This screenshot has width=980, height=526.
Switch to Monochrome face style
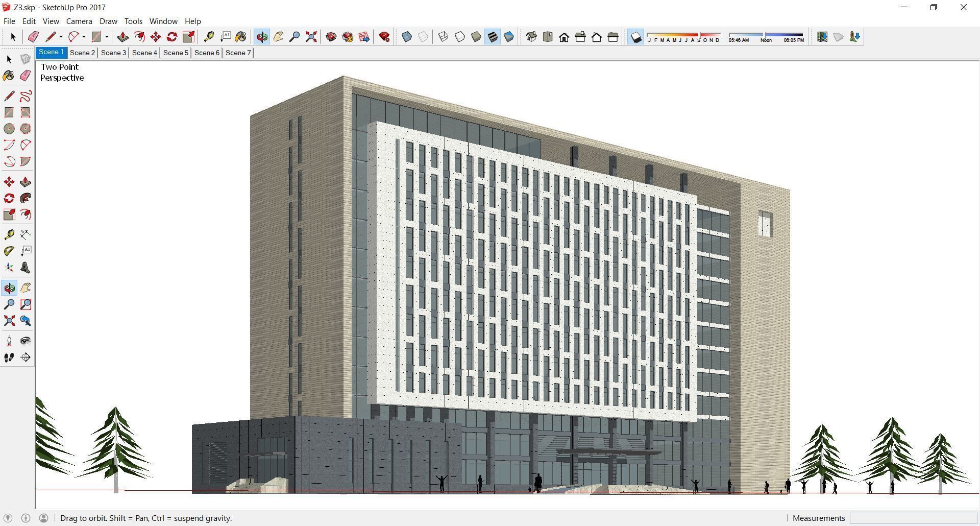[x=509, y=37]
